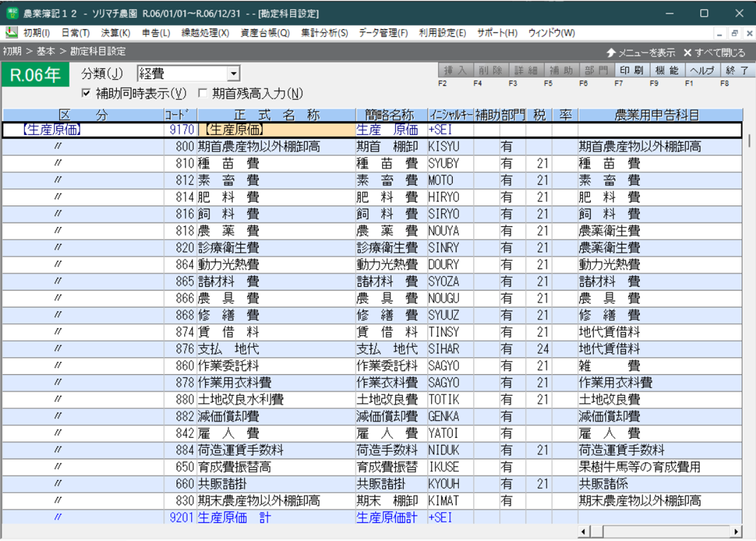The height and width of the screenshot is (541, 756).
Task: Restore the inner MDI child window
Action: (x=735, y=33)
